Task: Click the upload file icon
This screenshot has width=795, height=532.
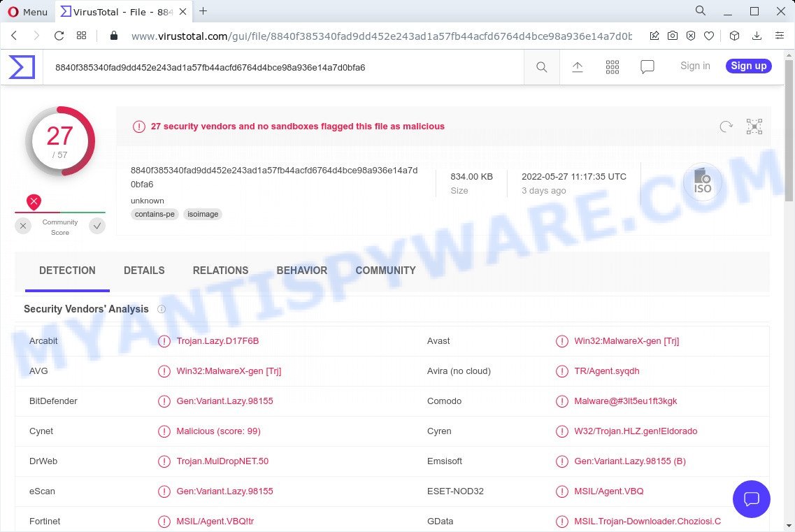Action: point(577,67)
